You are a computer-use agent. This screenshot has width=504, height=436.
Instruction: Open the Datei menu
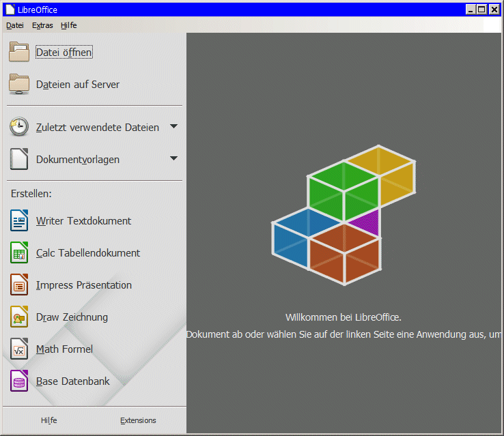pyautogui.click(x=14, y=25)
